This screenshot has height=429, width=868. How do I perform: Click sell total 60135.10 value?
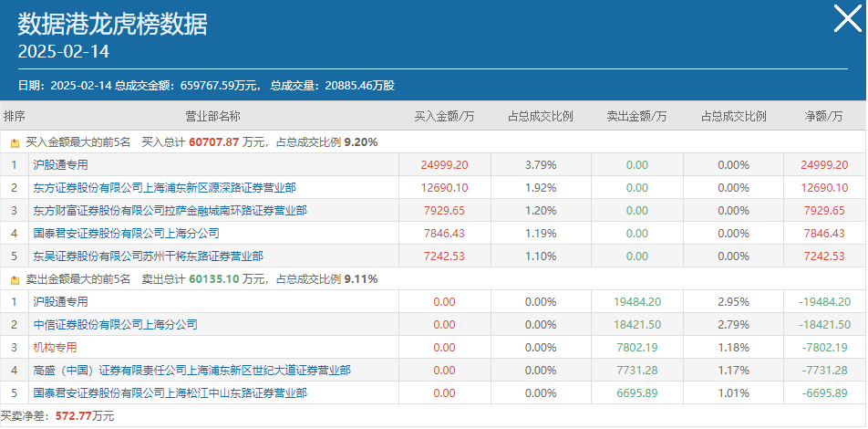tap(213, 279)
